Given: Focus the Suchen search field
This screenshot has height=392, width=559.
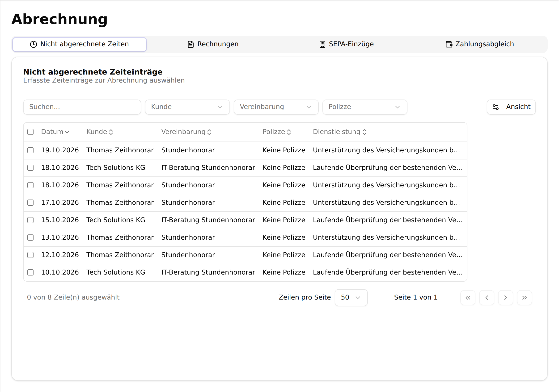Looking at the screenshot, I should tap(82, 107).
